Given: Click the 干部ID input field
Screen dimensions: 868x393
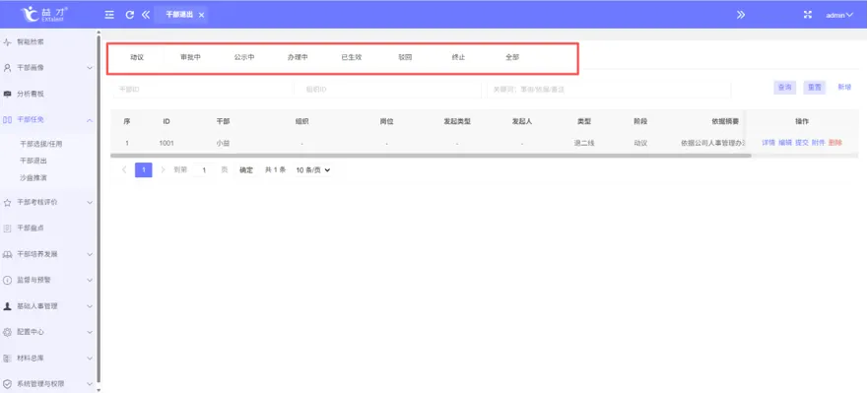Looking at the screenshot, I should click(x=202, y=89).
